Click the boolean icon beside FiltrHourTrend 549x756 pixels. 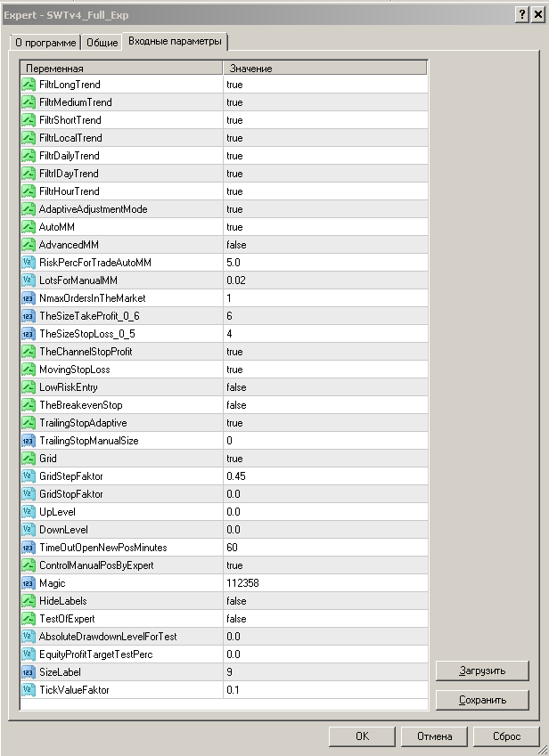[29, 191]
